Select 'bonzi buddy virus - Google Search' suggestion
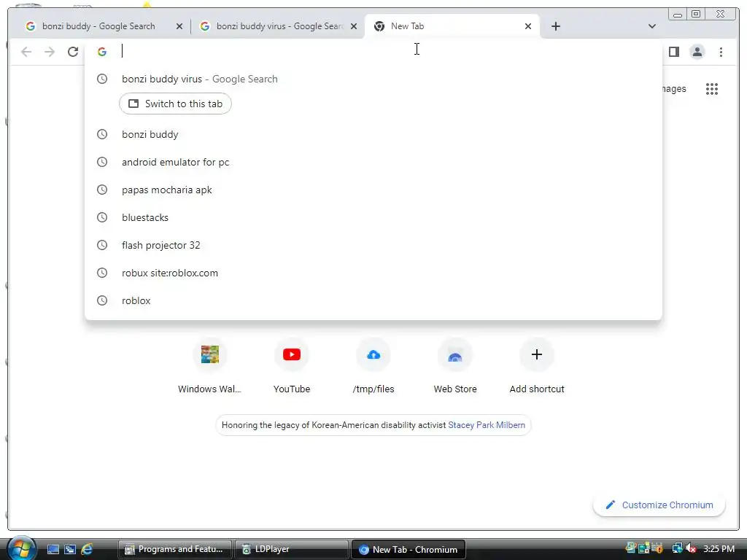The width and height of the screenshot is (747, 560). tap(373, 79)
